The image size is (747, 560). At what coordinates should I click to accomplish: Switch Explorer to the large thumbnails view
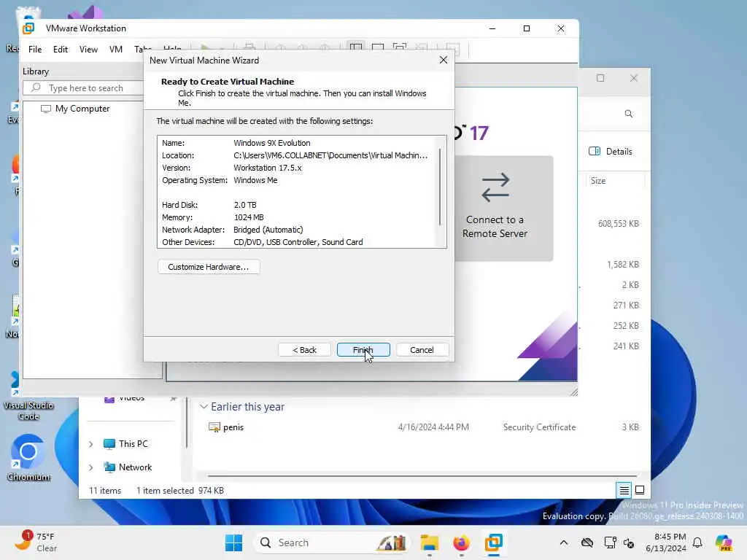(640, 490)
